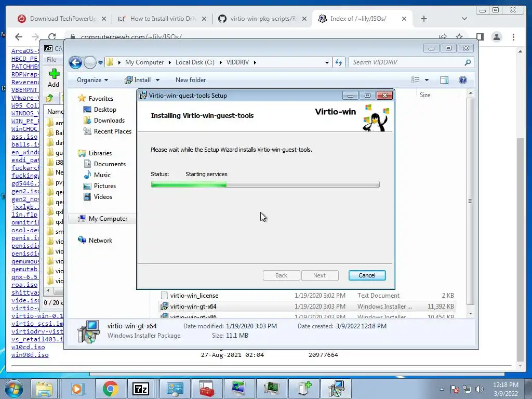Open the red toolbox taskbar icon

[207, 389]
